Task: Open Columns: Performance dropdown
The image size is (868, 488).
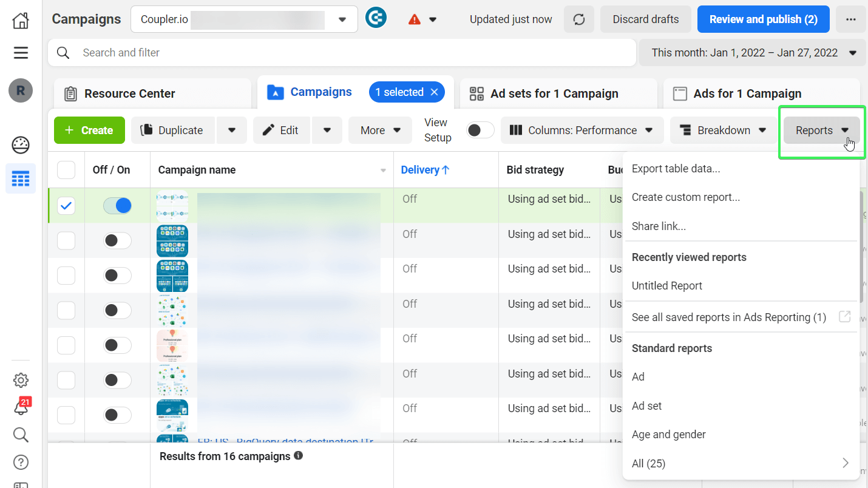Action: (x=581, y=130)
